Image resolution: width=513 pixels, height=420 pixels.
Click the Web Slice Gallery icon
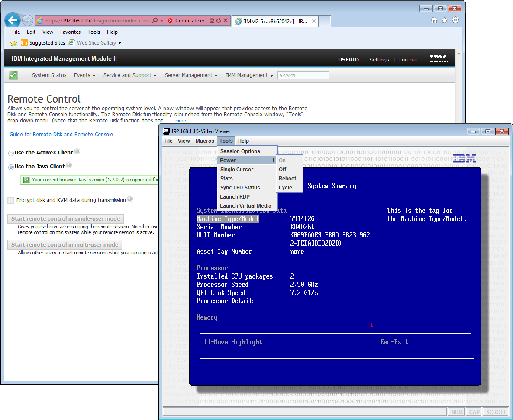click(72, 43)
